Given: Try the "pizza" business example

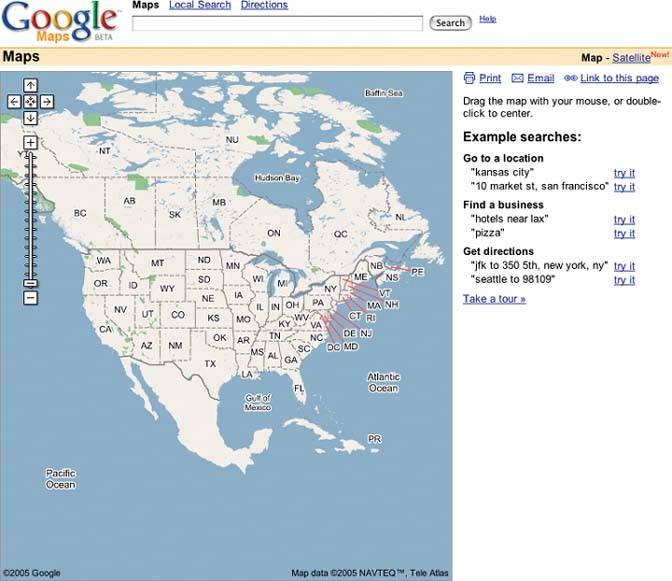Looking at the screenshot, I should point(624,233).
